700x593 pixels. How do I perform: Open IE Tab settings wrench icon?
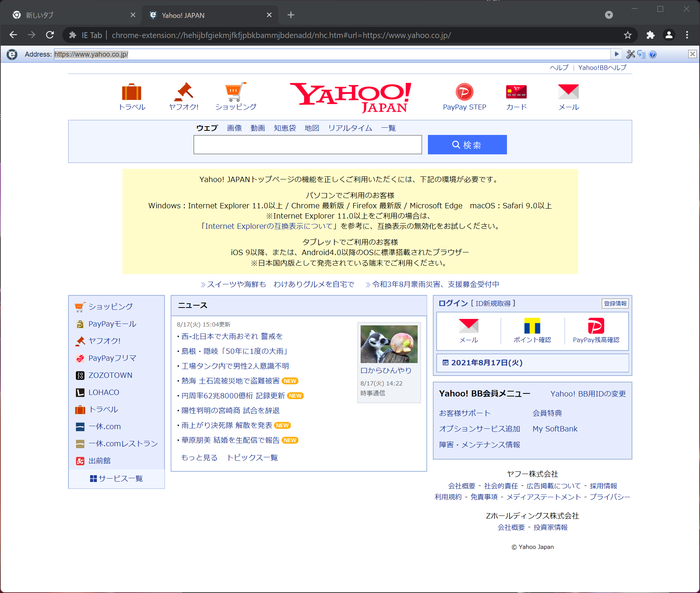[x=631, y=54]
